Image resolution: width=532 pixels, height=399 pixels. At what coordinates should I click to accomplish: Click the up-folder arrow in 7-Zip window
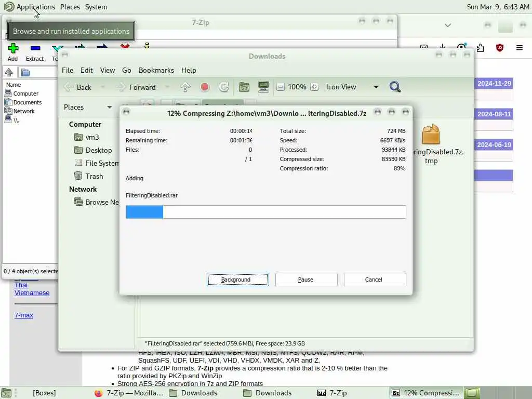tap(9, 72)
